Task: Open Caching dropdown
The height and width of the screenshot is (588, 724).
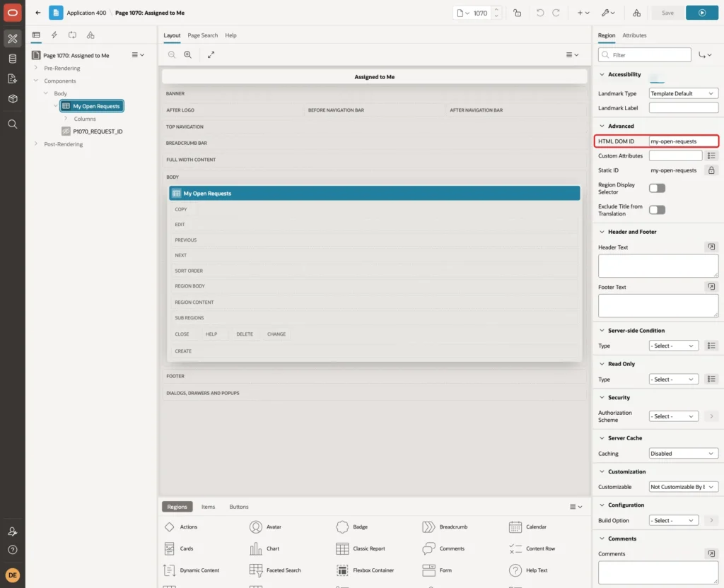Action: coord(684,453)
